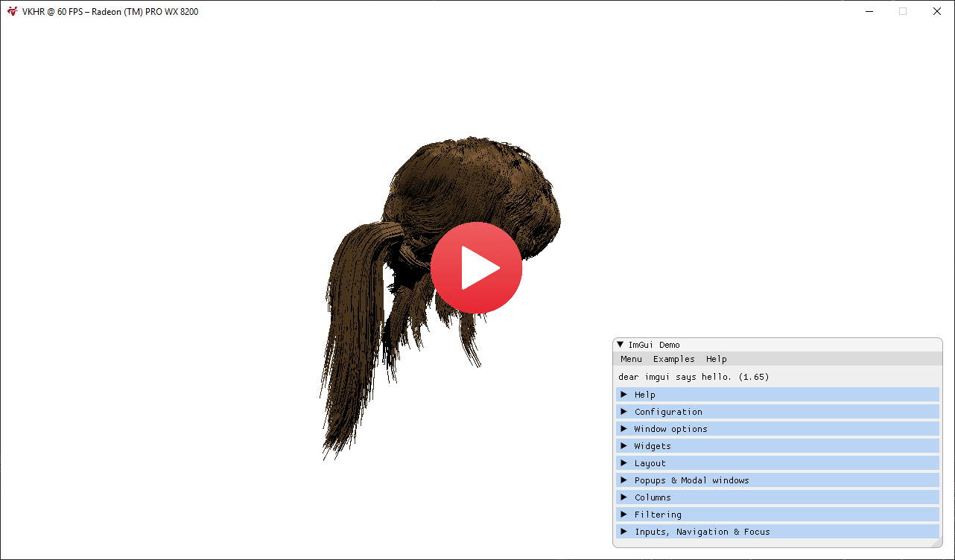Minimize the VKHR window
The width and height of the screenshot is (955, 560).
click(869, 11)
